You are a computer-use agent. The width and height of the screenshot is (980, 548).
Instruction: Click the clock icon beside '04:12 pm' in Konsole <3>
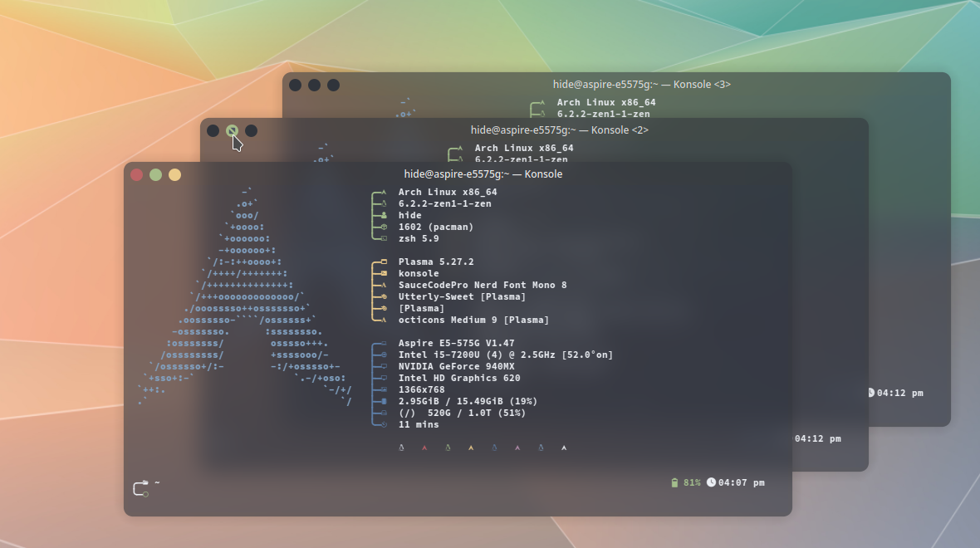pyautogui.click(x=870, y=393)
